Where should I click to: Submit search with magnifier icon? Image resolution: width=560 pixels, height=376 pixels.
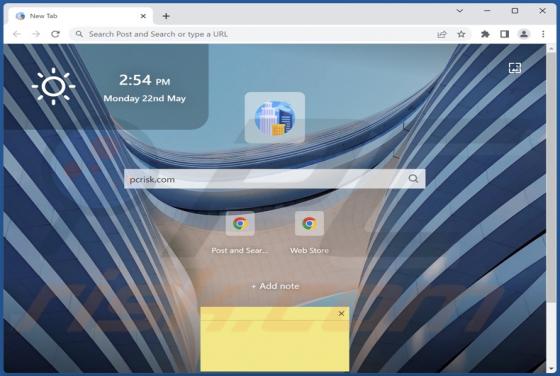(413, 179)
